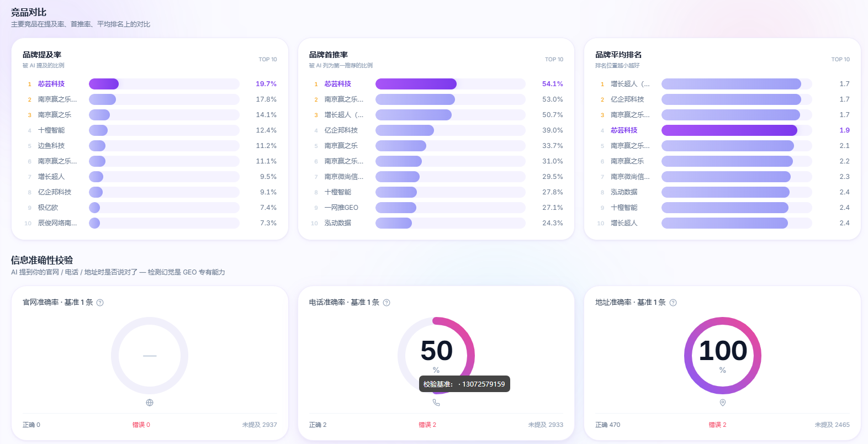Click the 53.0% value in 品牌首推率

553,99
